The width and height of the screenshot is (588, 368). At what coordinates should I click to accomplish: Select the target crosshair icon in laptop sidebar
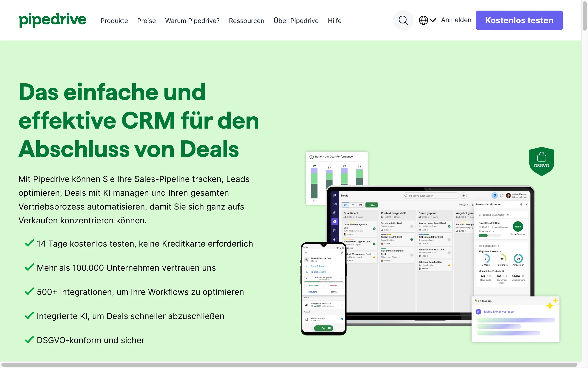coord(335,213)
